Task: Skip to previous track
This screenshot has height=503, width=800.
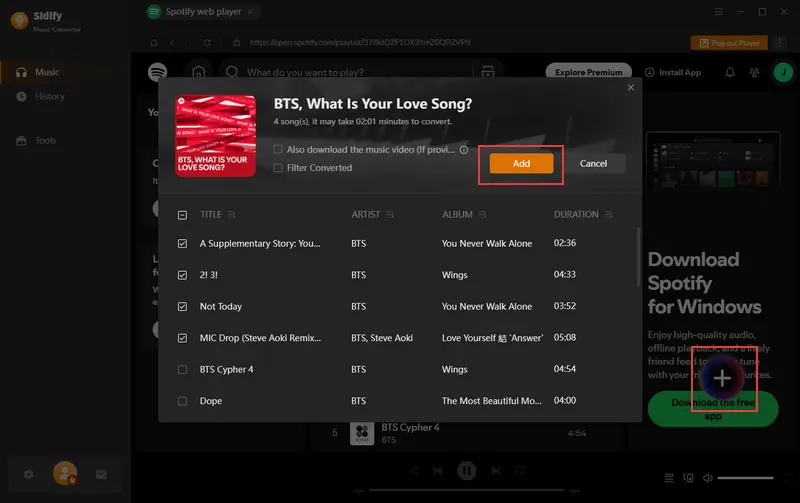Action: (438, 470)
